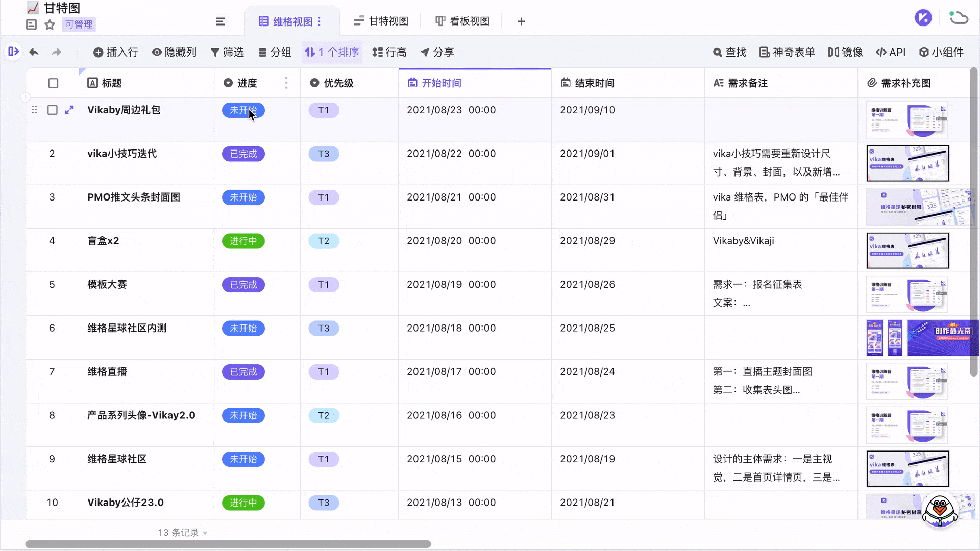Image resolution: width=980 pixels, height=551 pixels.
Task: Open the 维格视图 view options menu
Action: pos(321,21)
